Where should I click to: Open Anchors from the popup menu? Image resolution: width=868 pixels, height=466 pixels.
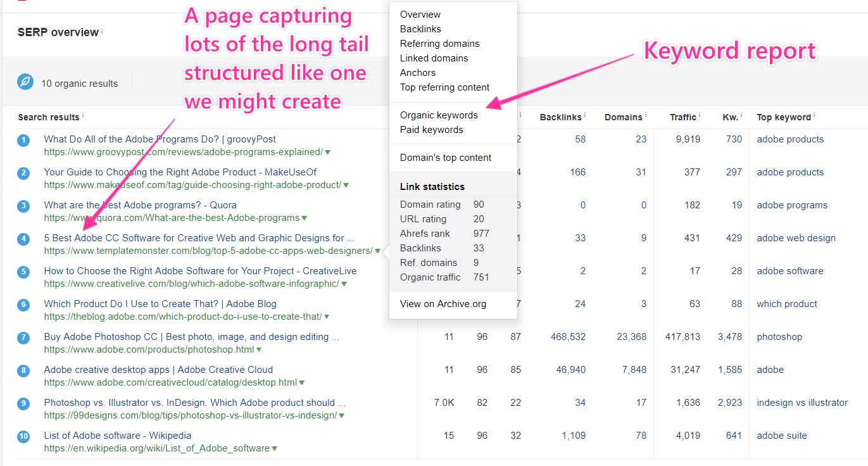[x=418, y=73]
